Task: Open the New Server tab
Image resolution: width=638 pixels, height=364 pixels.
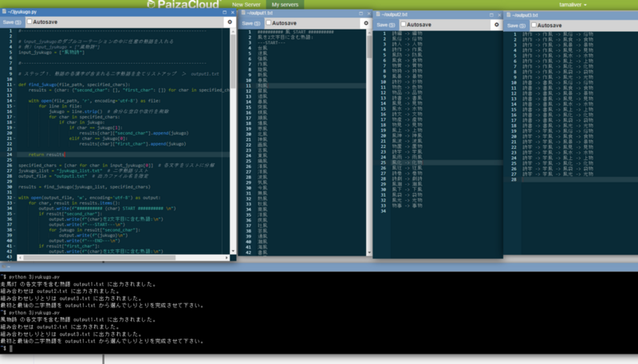Action: 246,5
